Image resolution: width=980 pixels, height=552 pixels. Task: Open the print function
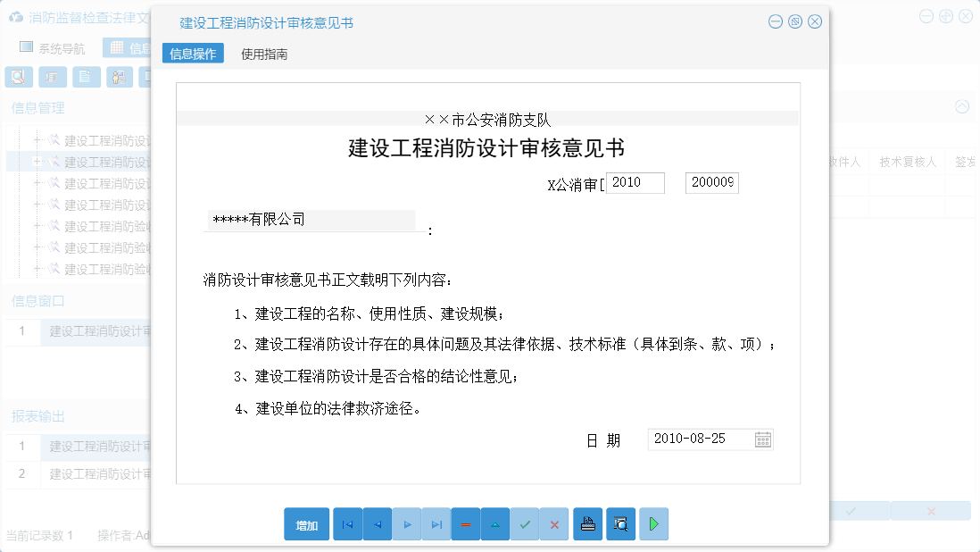point(587,524)
